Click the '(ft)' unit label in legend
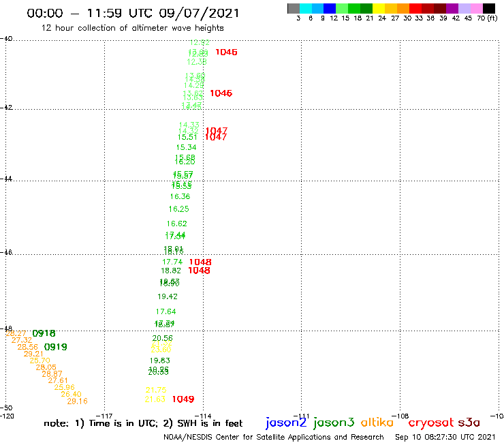 [492, 18]
